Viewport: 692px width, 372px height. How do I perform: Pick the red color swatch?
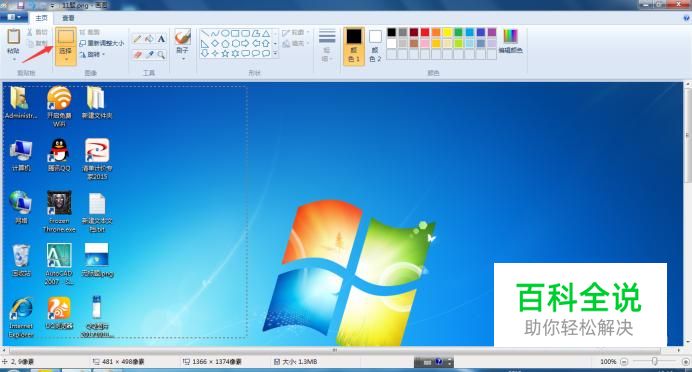(425, 32)
